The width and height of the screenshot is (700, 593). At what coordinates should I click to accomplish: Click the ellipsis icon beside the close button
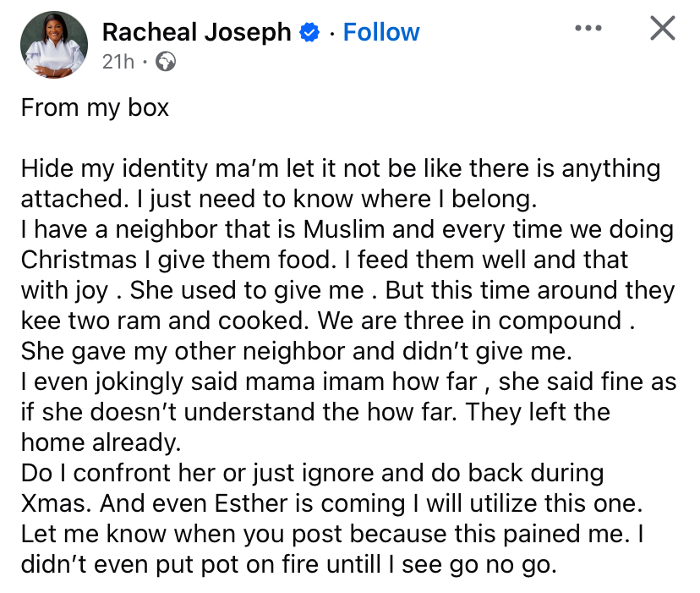point(588,28)
